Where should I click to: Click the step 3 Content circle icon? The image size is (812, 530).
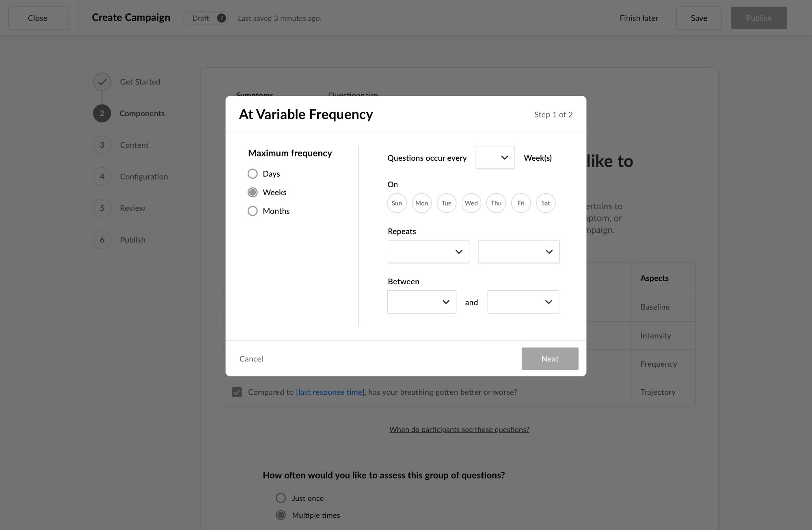(x=102, y=145)
